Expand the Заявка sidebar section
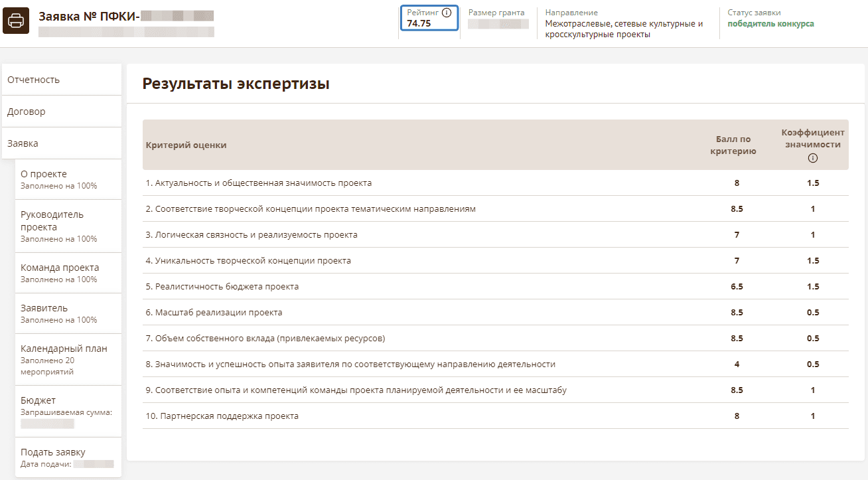 coord(62,143)
